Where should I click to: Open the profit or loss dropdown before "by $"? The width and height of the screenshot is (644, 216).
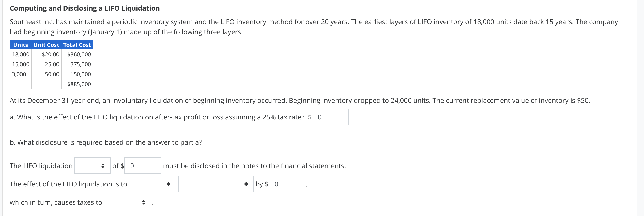pyautogui.click(x=216, y=184)
